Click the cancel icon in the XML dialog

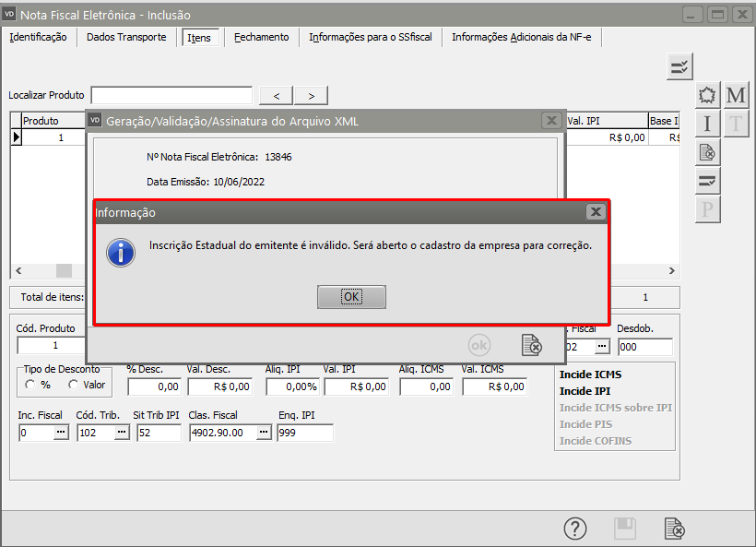click(x=531, y=344)
